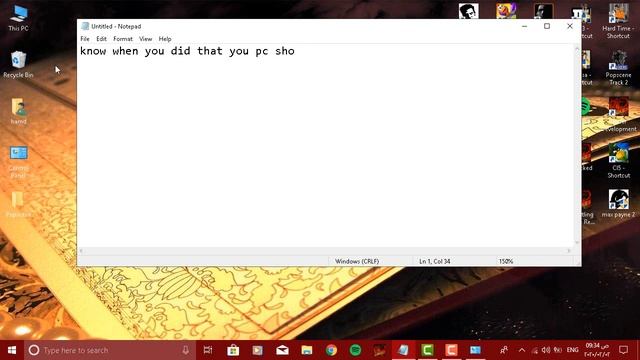
Task: Open the green Camtasia taskbar icon
Action: [x=427, y=350]
